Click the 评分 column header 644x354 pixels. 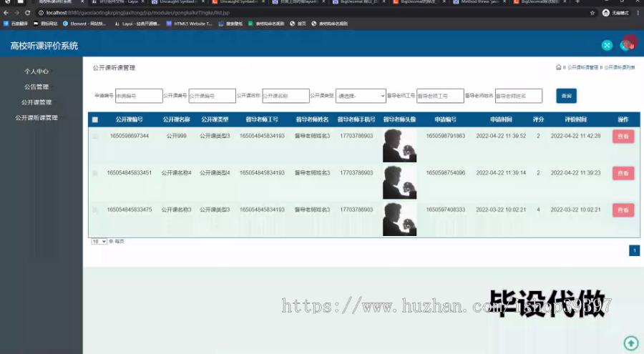pos(538,119)
